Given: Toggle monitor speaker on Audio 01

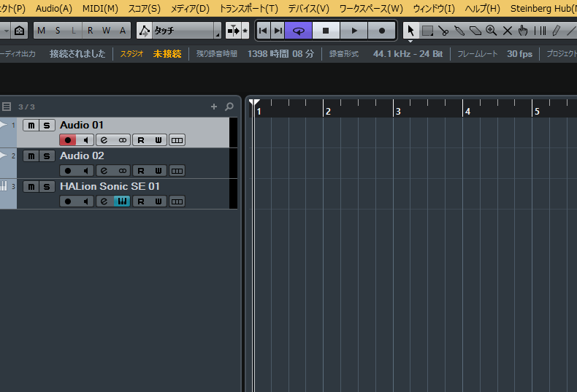Looking at the screenshot, I should (x=85, y=140).
